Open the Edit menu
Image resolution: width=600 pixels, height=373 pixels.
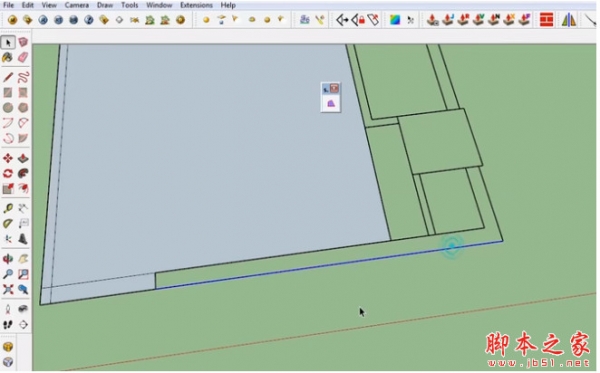coord(28,5)
